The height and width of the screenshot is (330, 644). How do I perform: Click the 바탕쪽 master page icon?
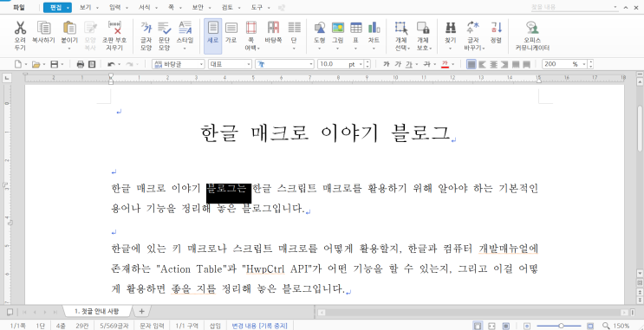273,28
